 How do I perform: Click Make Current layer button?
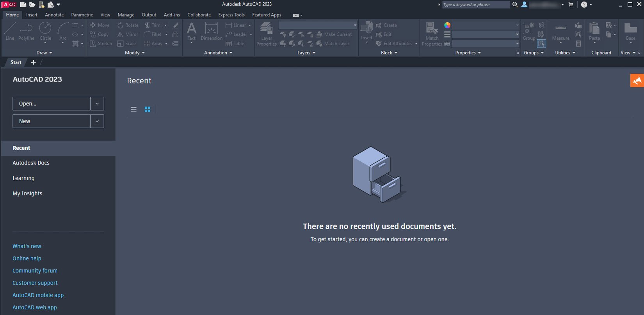pos(334,34)
